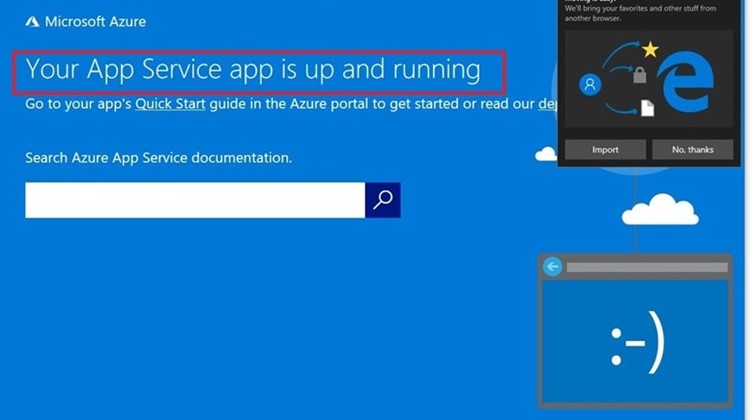The image size is (752, 420).
Task: Open the Quick Start guide link
Action: click(170, 104)
